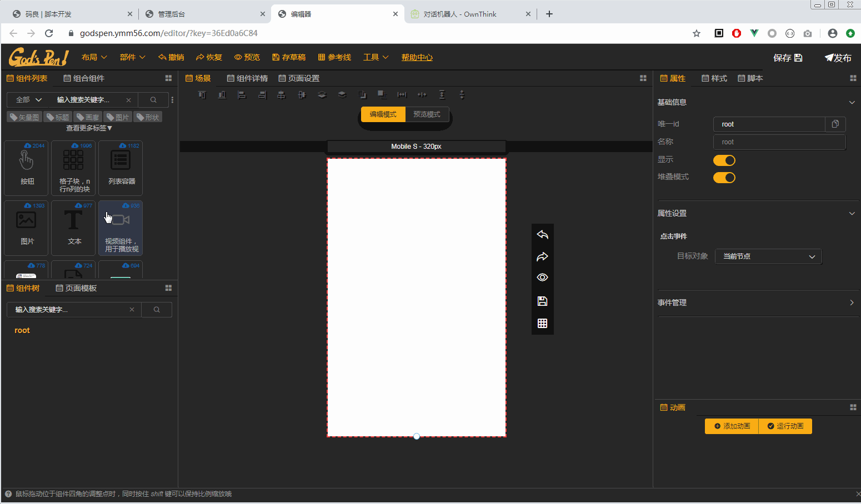
Task: Click the 预览 preview button
Action: (247, 57)
